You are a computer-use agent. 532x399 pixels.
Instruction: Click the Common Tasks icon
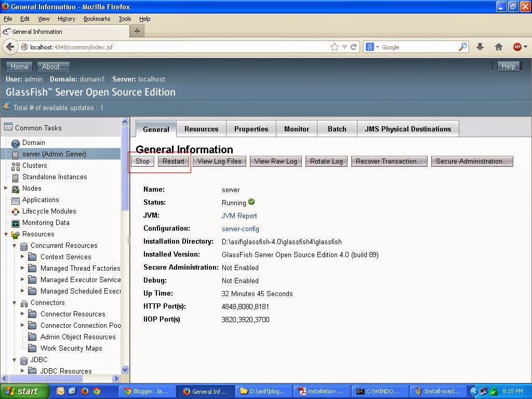point(8,127)
